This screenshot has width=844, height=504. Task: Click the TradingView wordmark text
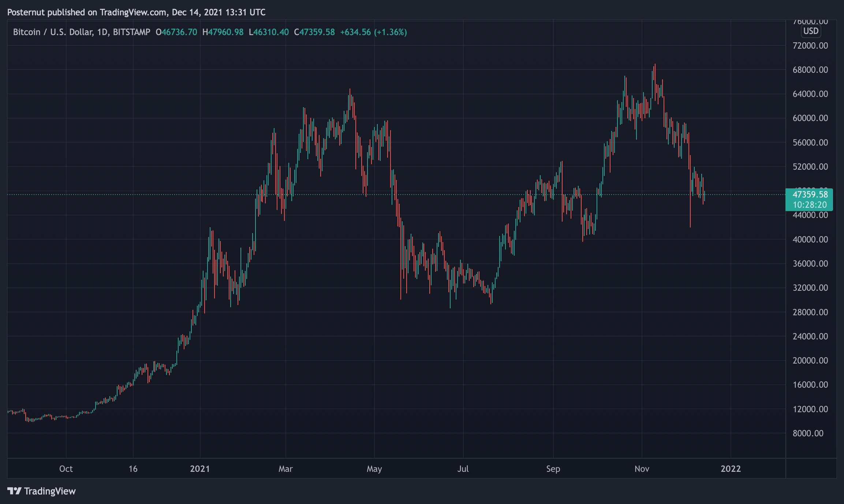[x=50, y=491]
